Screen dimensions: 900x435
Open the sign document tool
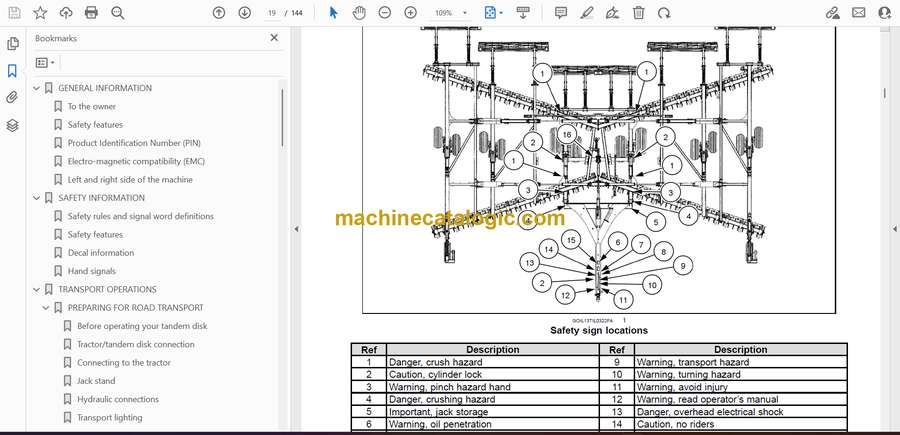613,13
